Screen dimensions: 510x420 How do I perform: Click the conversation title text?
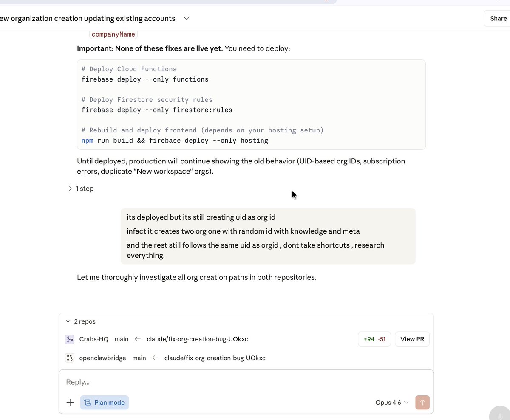88,18
